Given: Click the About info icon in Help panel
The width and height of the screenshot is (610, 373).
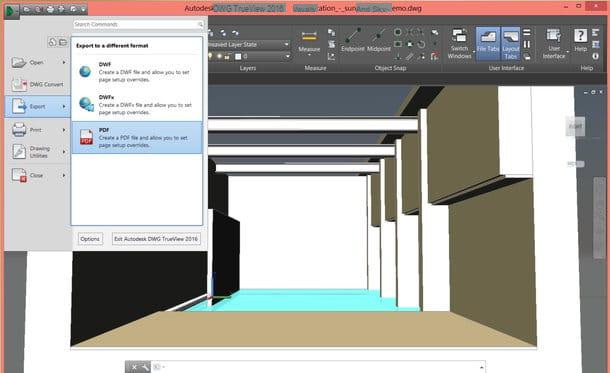Looking at the screenshot, I should tap(596, 56).
